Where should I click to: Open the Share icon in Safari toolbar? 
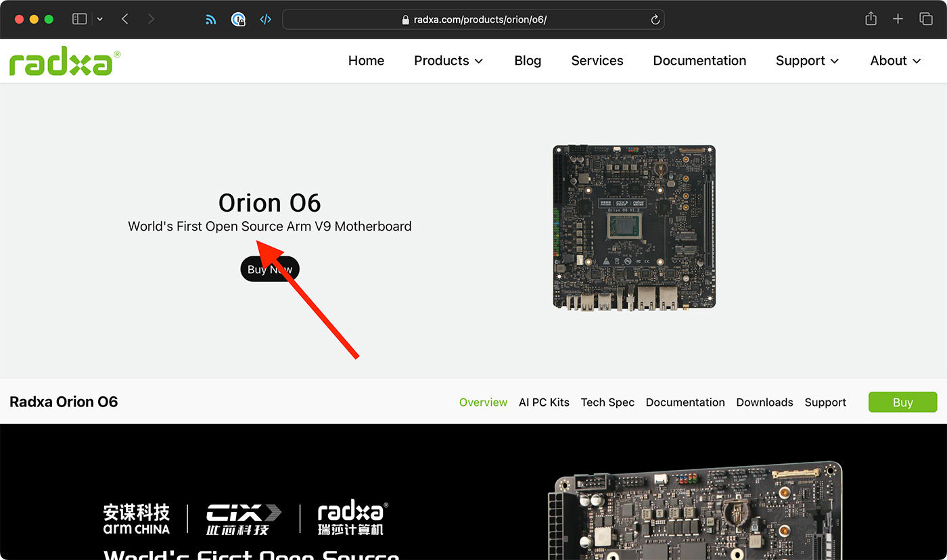click(871, 19)
